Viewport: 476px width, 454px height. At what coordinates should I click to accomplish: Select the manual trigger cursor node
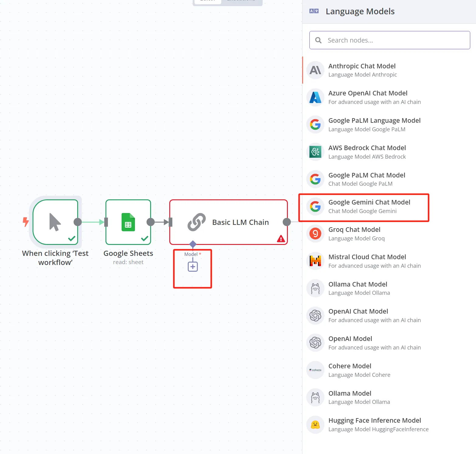tap(55, 222)
